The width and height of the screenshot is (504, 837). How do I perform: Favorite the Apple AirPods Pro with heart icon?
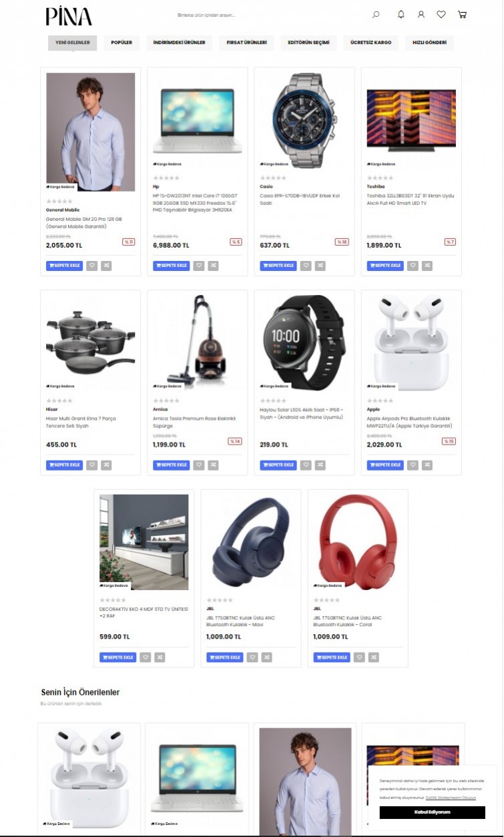point(413,465)
